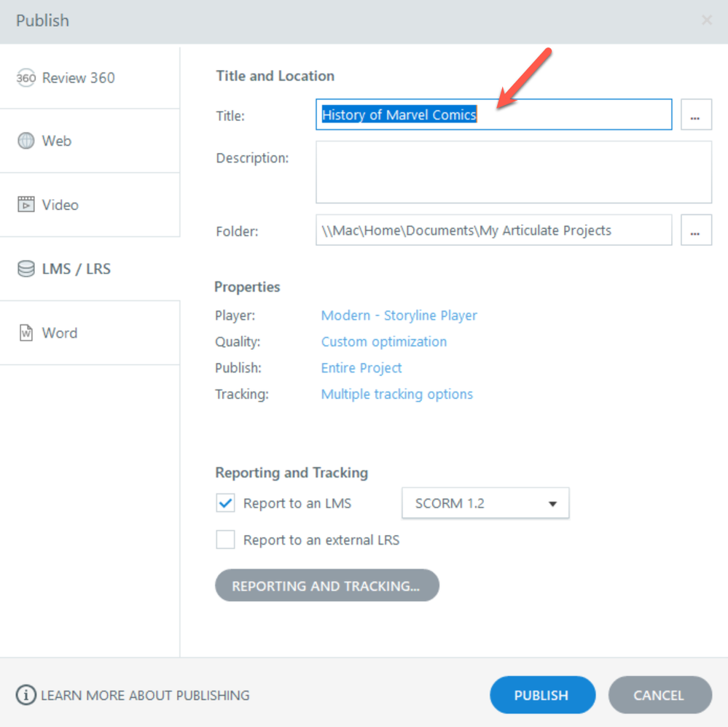
Task: Click the LMS / LRS database icon
Action: pyautogui.click(x=26, y=269)
